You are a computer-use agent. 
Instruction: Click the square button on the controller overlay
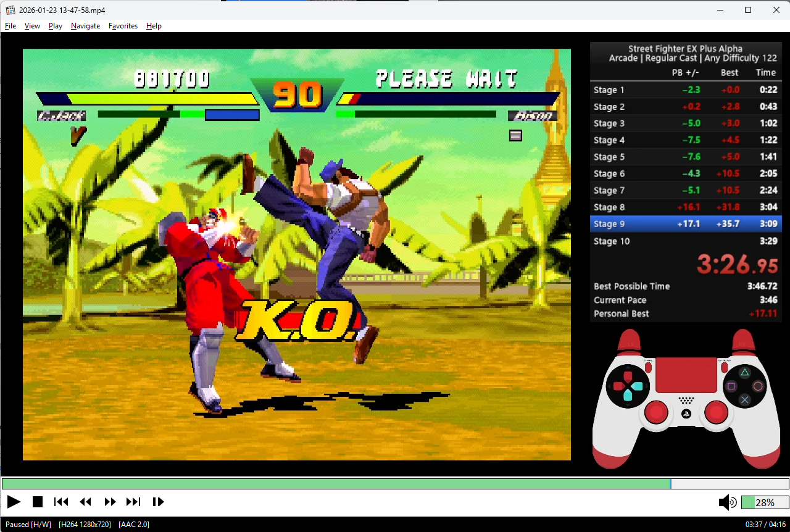click(731, 386)
